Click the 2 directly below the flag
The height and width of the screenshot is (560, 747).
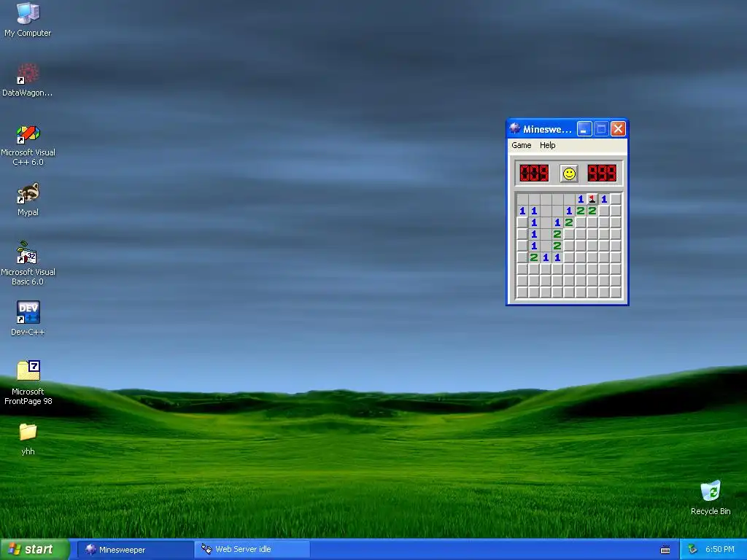click(x=592, y=211)
